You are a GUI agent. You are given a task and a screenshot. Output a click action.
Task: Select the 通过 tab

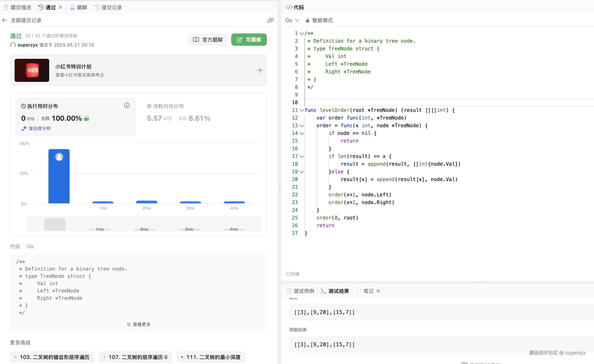pos(47,7)
